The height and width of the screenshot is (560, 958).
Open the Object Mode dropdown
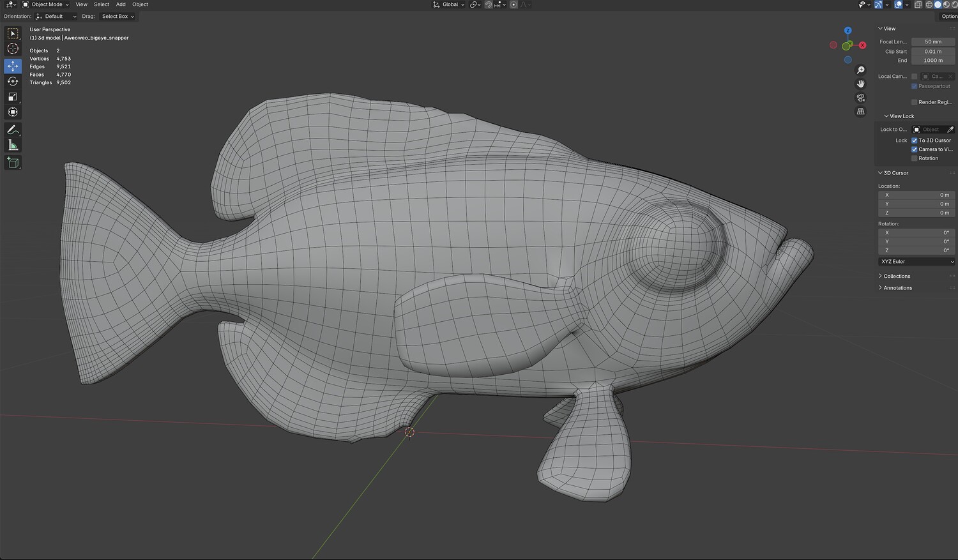point(45,4)
